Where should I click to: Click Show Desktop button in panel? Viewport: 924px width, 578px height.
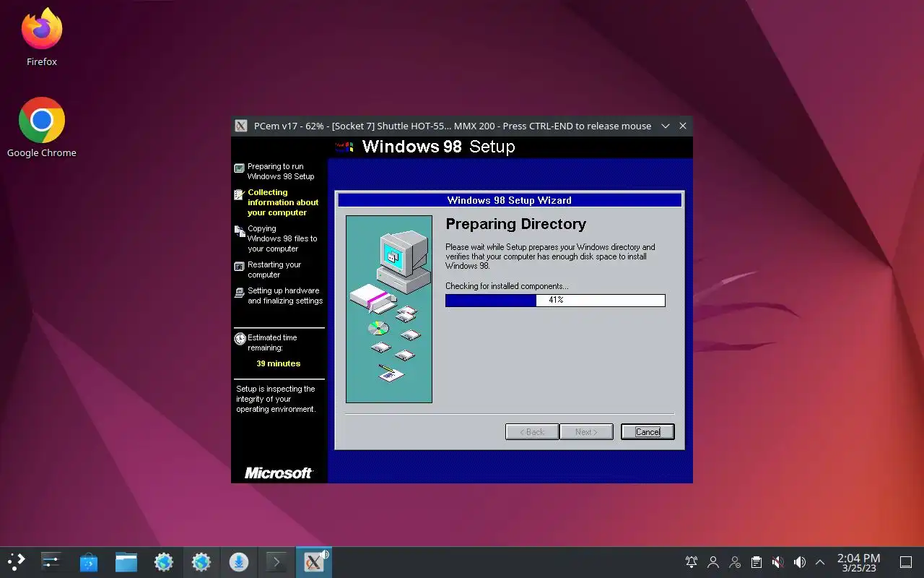pos(906,562)
